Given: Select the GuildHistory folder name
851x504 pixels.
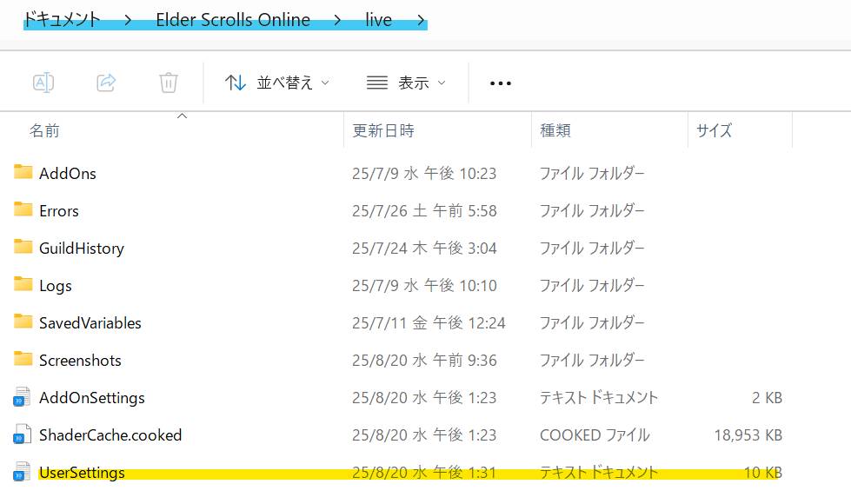Looking at the screenshot, I should tap(82, 249).
